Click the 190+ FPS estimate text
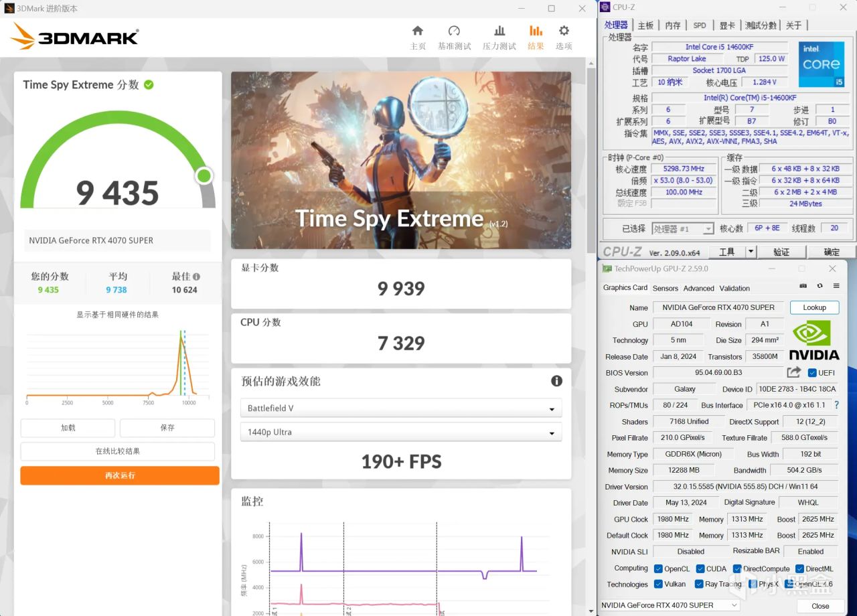The image size is (857, 616). (401, 461)
